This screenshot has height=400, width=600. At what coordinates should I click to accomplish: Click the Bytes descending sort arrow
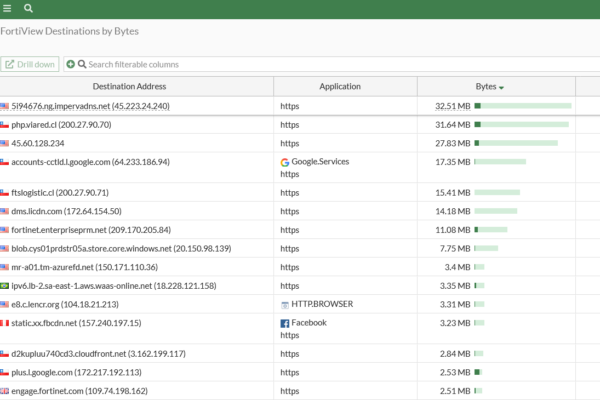[x=501, y=88]
